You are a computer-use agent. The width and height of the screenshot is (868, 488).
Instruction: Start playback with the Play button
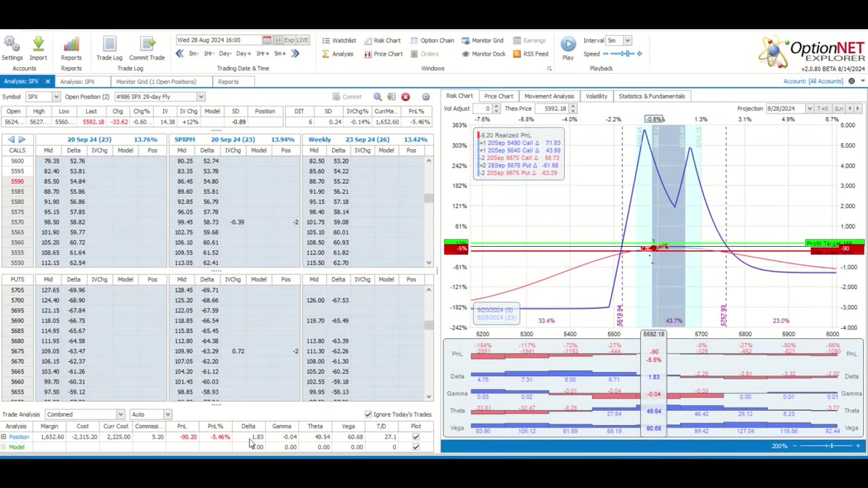pyautogui.click(x=568, y=49)
